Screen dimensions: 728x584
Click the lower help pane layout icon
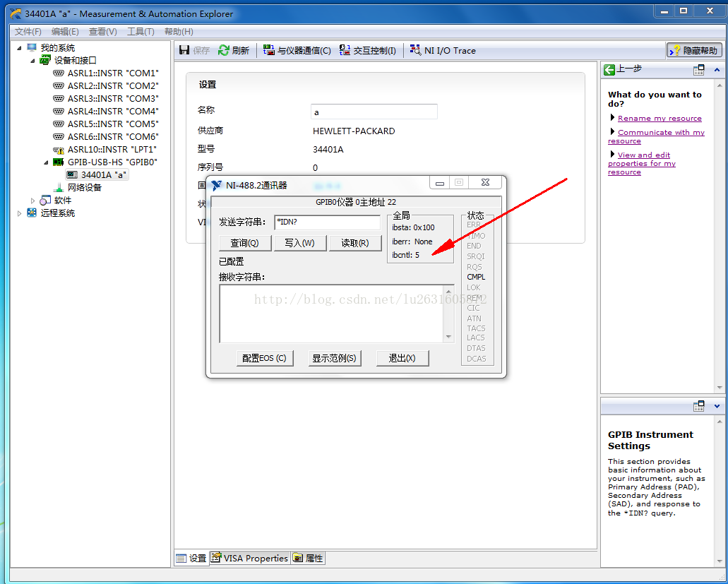click(699, 406)
